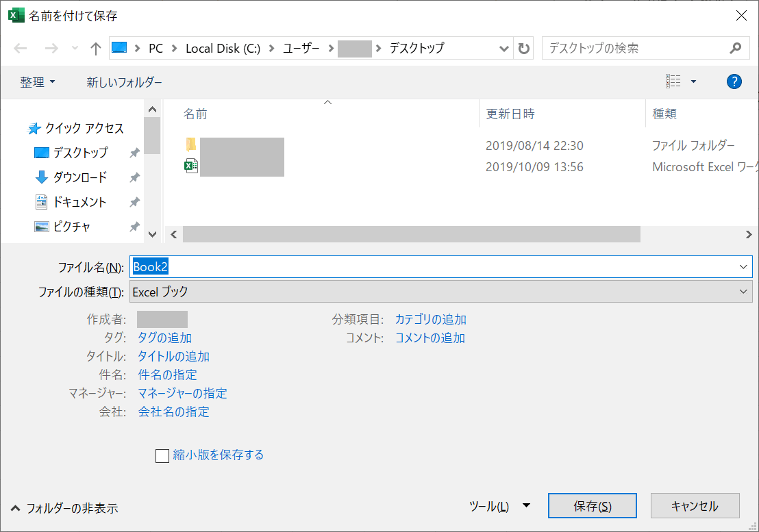This screenshot has width=759, height=532.
Task: Open the ファイルの種類 dropdown
Action: 743,292
